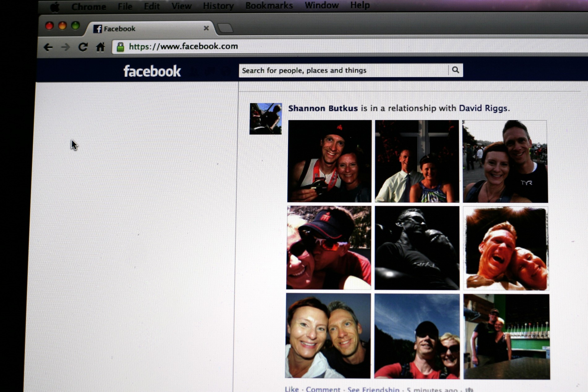
Task: Open David Riggs profile link
Action: pyautogui.click(x=483, y=108)
